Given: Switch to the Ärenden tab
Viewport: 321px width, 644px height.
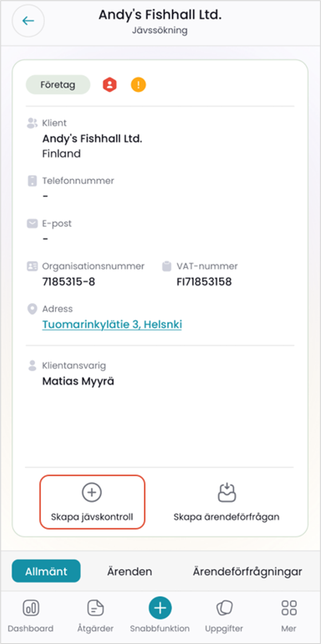Looking at the screenshot, I should [x=129, y=572].
